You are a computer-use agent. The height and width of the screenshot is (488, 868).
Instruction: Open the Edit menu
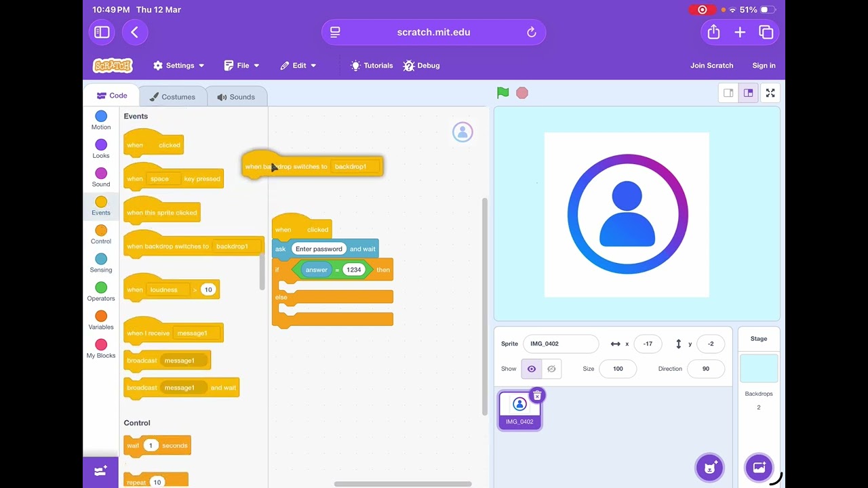[298, 66]
